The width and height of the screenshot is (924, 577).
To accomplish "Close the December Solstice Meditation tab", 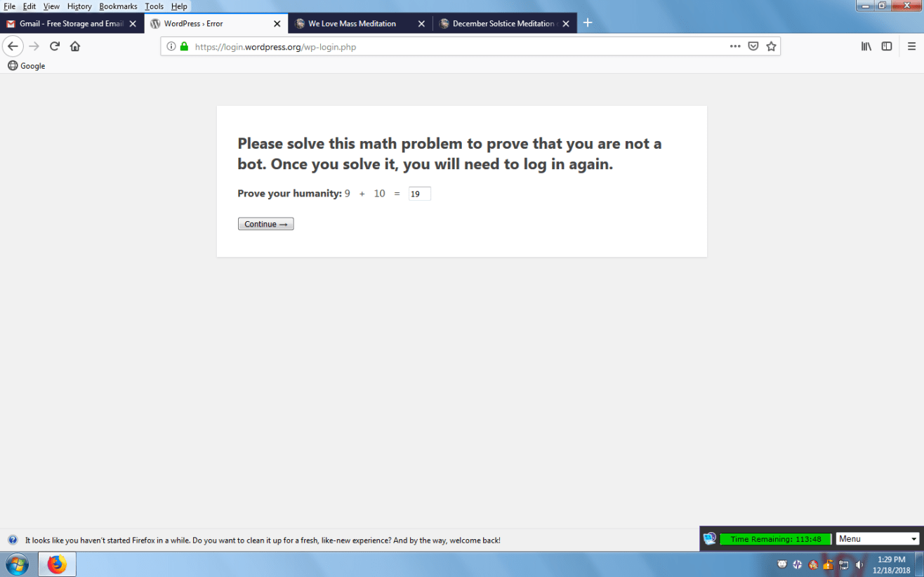I will click(566, 24).
